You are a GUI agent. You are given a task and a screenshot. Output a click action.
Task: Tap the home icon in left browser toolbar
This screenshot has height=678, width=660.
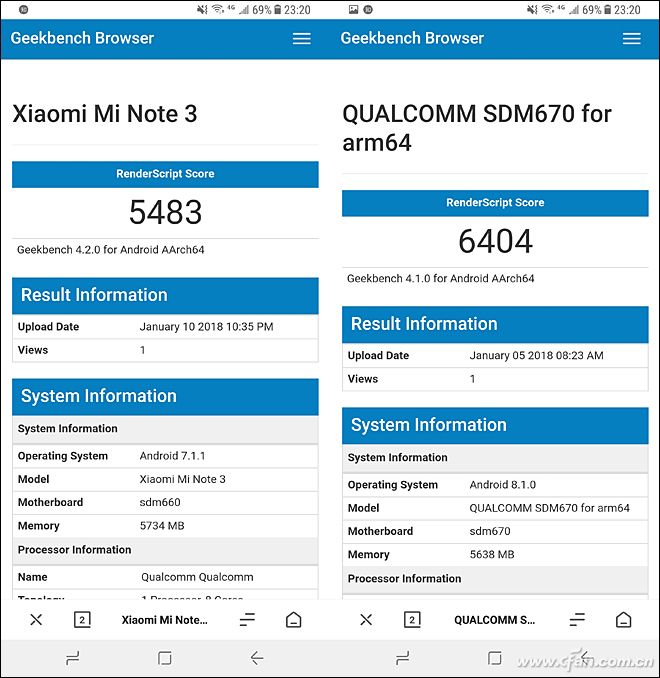[x=294, y=620]
